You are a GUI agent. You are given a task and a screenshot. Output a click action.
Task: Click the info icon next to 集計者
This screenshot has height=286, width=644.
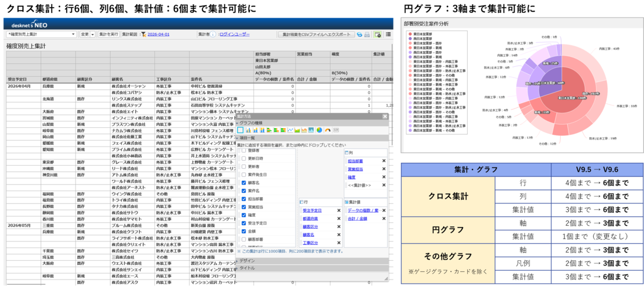tap(214, 35)
